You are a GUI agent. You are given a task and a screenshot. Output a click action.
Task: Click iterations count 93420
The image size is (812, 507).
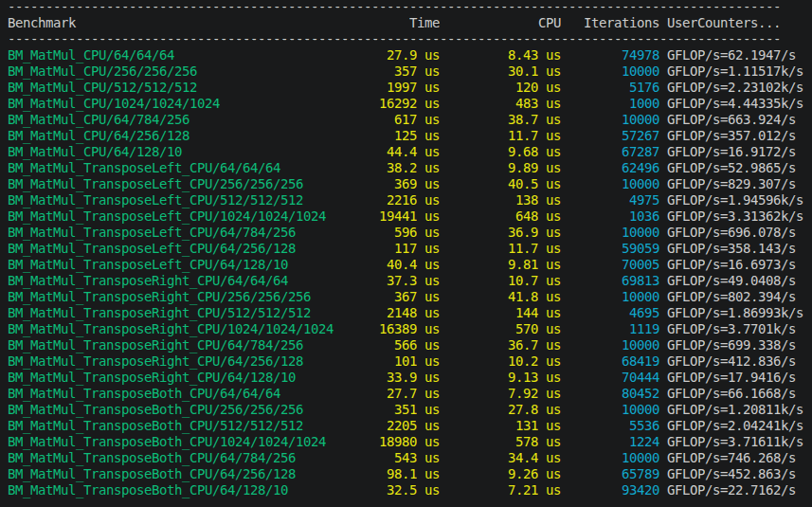coord(641,490)
